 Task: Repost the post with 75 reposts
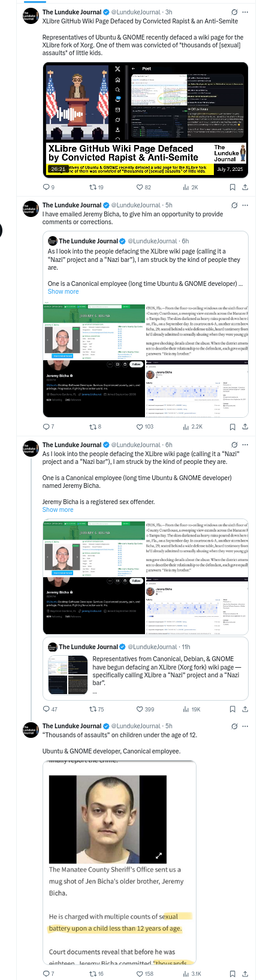(x=96, y=709)
